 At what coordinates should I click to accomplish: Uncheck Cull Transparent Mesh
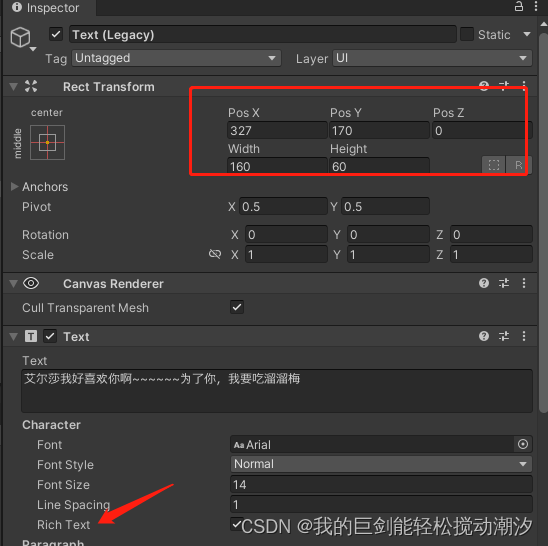237,307
